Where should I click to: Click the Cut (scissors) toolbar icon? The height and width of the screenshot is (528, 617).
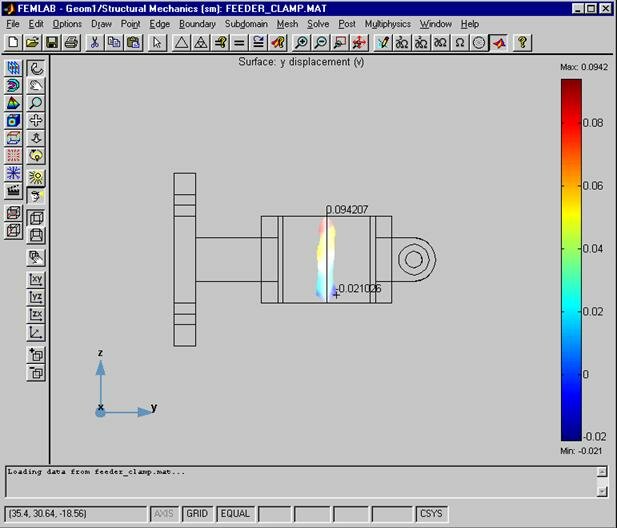click(x=94, y=43)
